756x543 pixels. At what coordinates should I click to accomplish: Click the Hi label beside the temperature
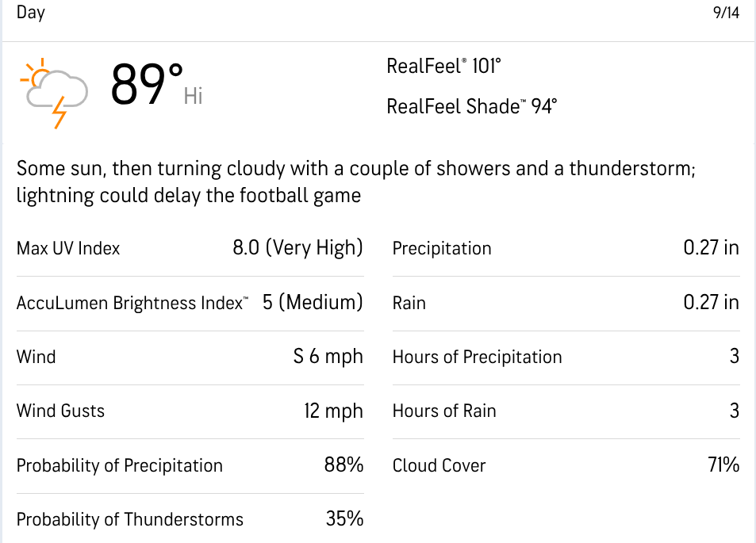click(x=194, y=97)
